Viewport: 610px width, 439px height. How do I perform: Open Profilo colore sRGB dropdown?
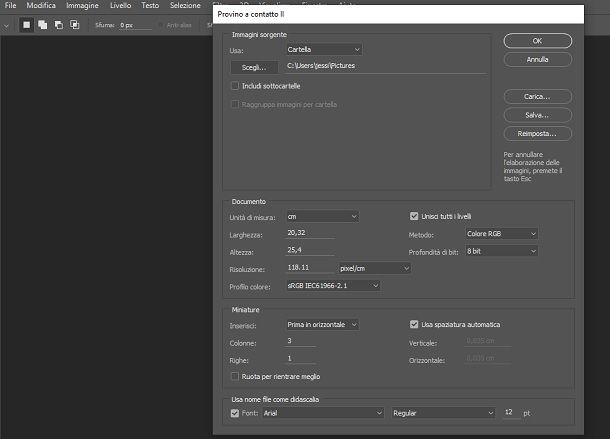pyautogui.click(x=333, y=286)
